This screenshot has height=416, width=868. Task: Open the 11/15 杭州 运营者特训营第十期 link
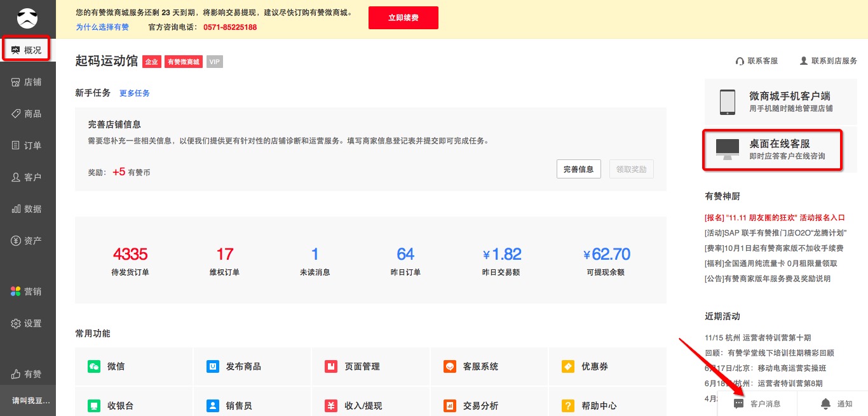pyautogui.click(x=757, y=338)
